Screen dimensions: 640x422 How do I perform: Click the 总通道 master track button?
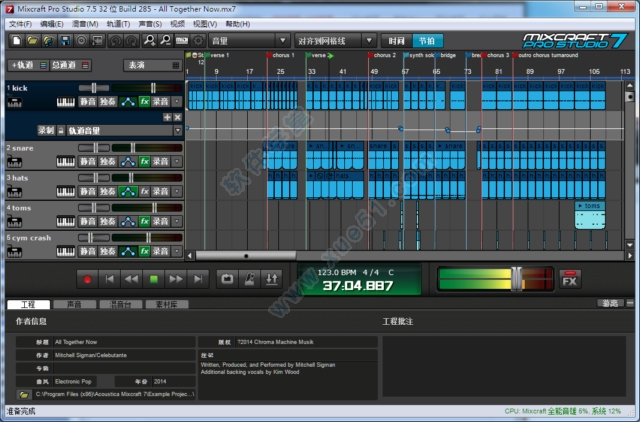tap(70, 65)
